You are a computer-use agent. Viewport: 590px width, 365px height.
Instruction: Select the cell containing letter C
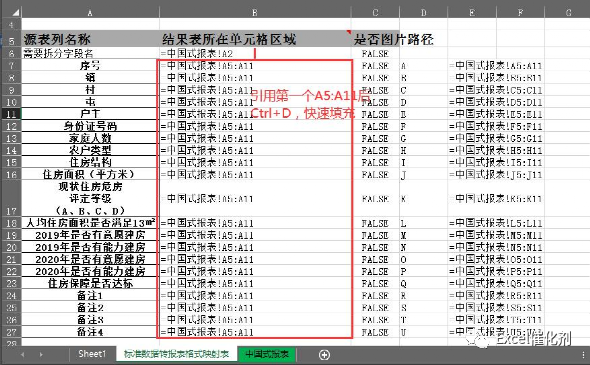click(424, 90)
